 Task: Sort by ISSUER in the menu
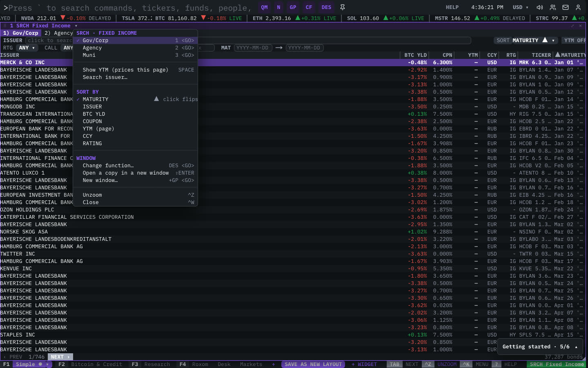click(x=135, y=107)
